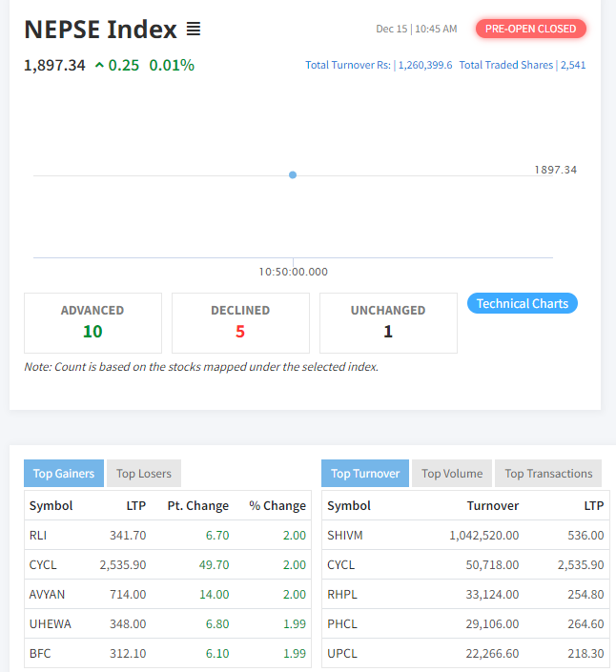Click the PRE-OPEN CLOSED status badge
This screenshot has width=616, height=672.
pyautogui.click(x=530, y=29)
